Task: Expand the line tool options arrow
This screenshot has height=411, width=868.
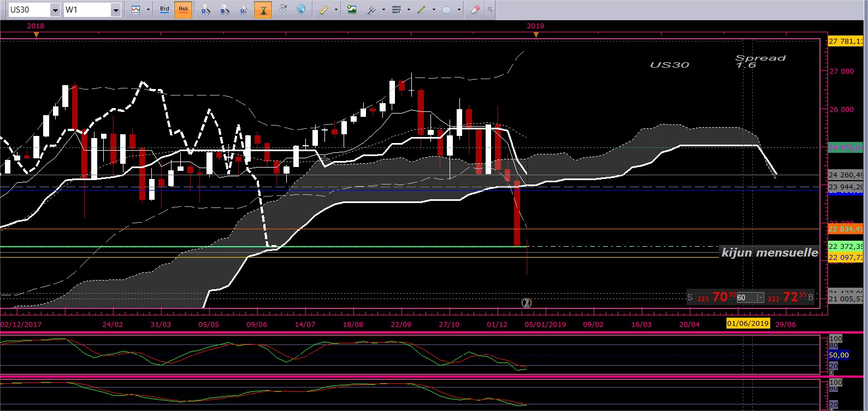Action: point(434,10)
